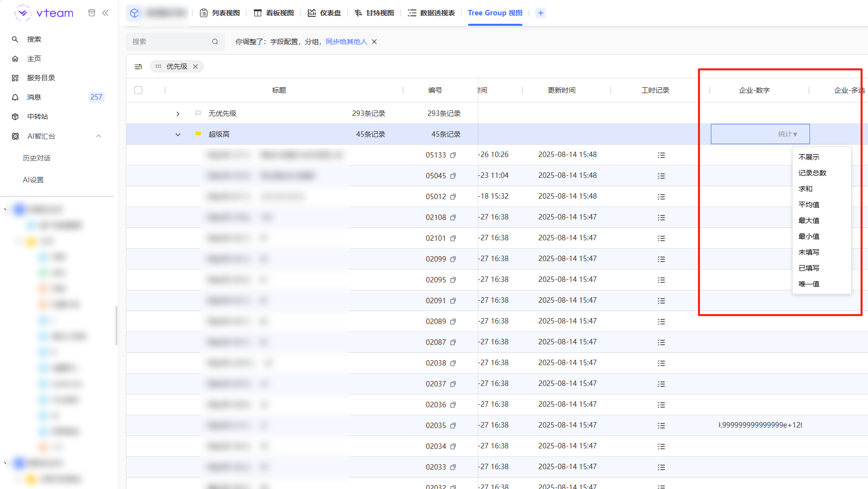Image resolution: width=868 pixels, height=489 pixels.
Task: Collapse the AI智汇台 section chevron
Action: (x=99, y=136)
